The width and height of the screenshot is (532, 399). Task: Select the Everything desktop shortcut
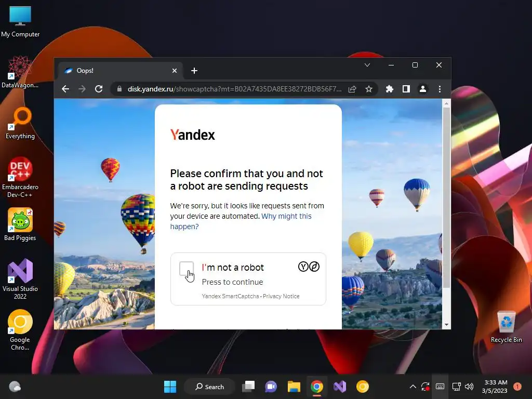tap(20, 123)
